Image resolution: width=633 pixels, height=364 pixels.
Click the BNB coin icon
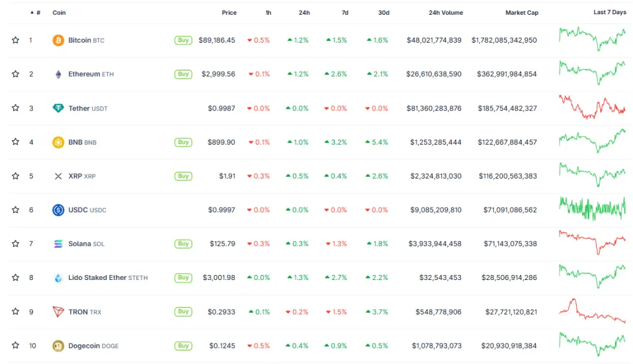pyautogui.click(x=58, y=142)
